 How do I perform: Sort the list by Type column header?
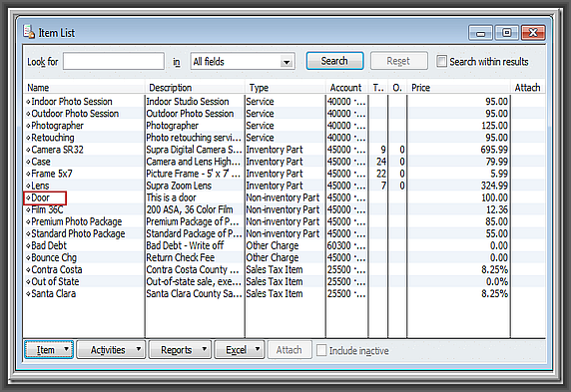point(285,88)
